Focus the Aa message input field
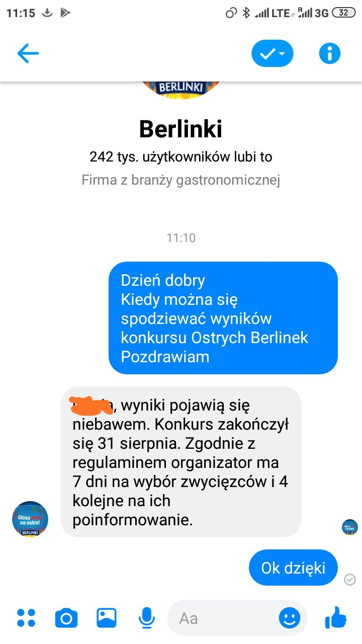Screen dimensions: 362x644 click(x=237, y=618)
